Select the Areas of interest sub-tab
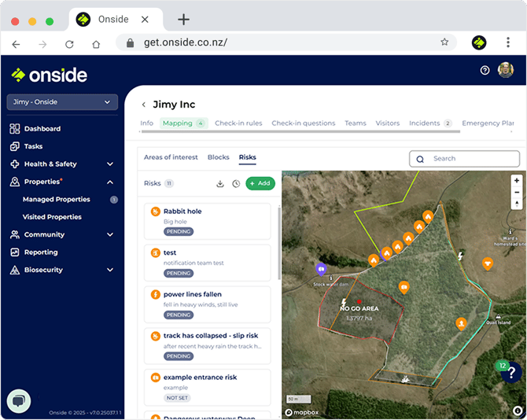 tap(171, 157)
